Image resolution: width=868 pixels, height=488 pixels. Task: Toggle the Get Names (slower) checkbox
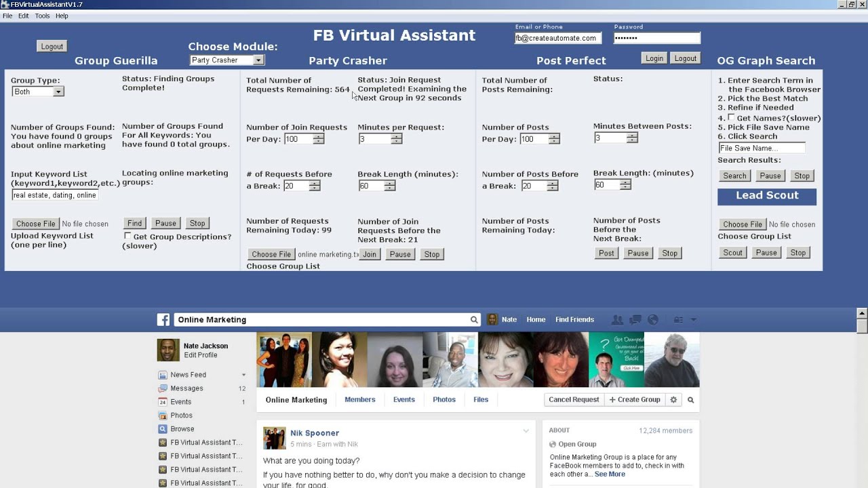pyautogui.click(x=731, y=117)
